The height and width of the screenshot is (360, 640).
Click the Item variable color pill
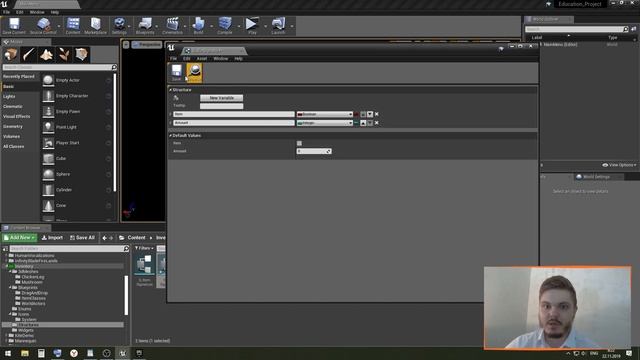point(356,114)
